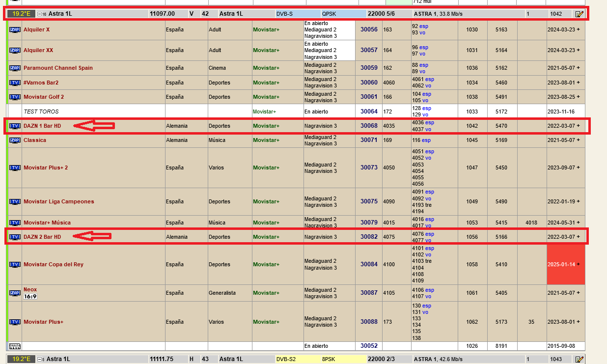
Task: Select the 11111.75 frequency value
Action: pos(162,359)
